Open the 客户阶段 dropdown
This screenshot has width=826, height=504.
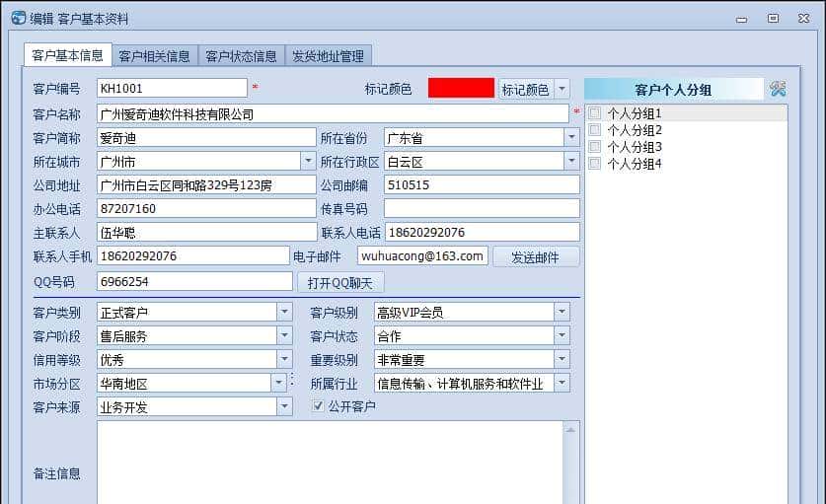[x=284, y=335]
